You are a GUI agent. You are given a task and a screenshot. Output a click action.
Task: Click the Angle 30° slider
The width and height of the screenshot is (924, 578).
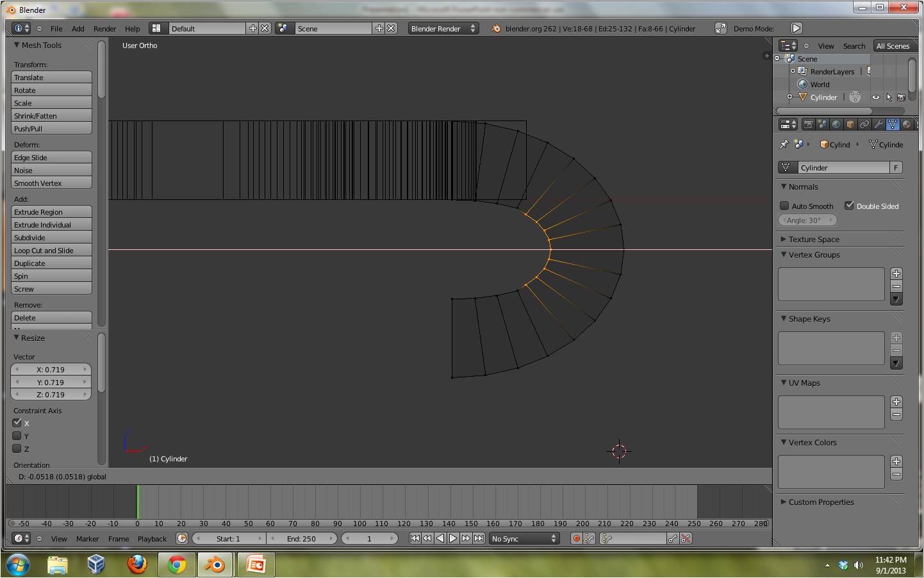pos(808,220)
